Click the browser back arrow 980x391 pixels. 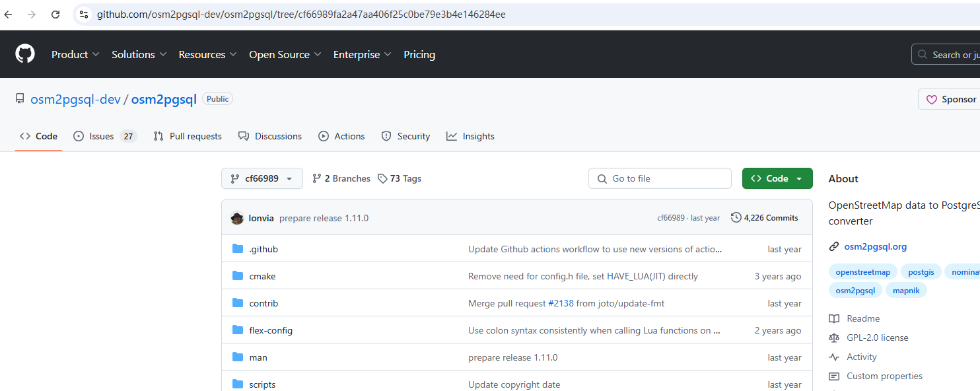tap(9, 15)
